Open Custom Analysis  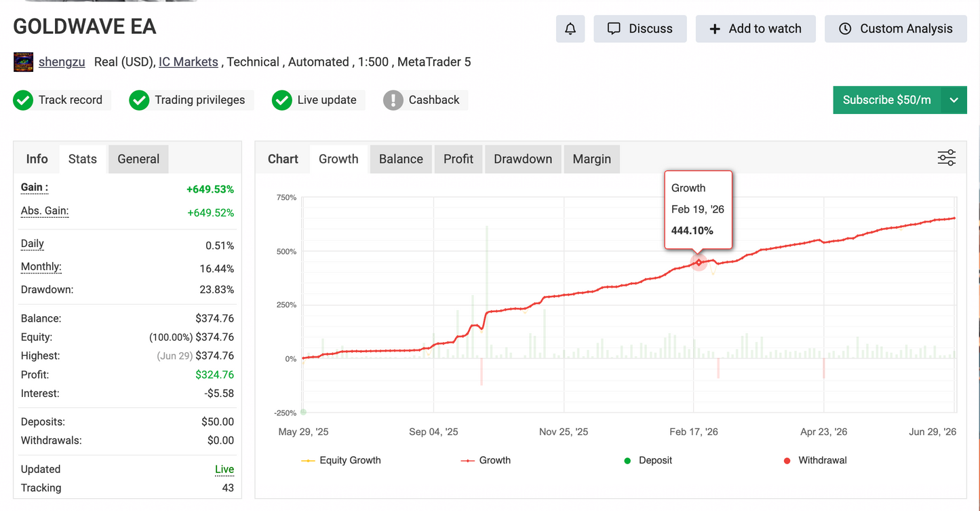click(x=895, y=29)
